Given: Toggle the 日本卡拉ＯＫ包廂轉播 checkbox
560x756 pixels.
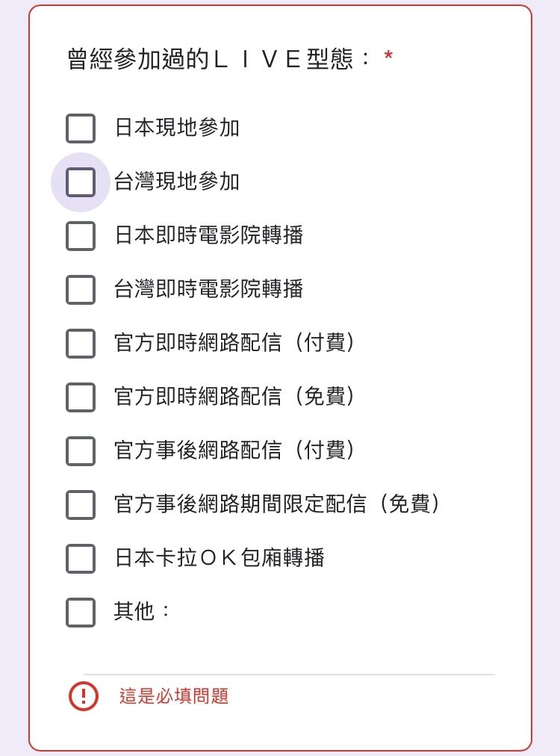Looking at the screenshot, I should pyautogui.click(x=81, y=559).
